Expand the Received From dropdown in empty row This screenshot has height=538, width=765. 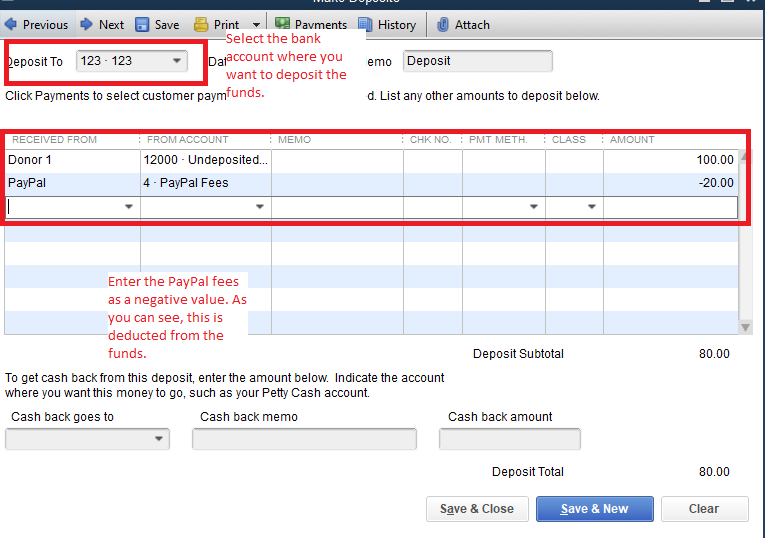pos(129,207)
